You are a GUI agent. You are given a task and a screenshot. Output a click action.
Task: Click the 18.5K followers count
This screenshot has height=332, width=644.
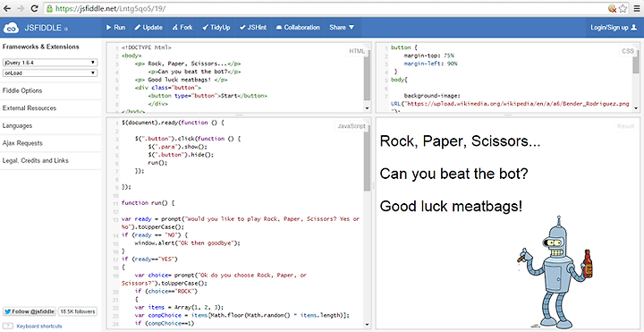78,311
